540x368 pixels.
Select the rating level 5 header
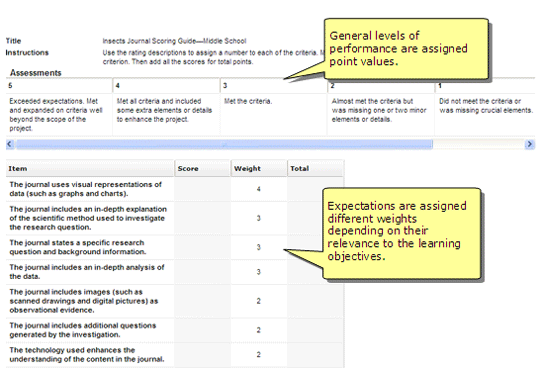tap(59, 86)
